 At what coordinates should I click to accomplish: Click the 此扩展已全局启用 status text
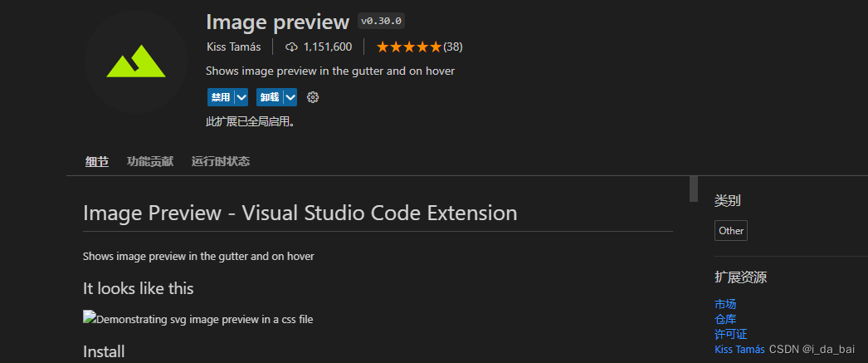point(251,122)
